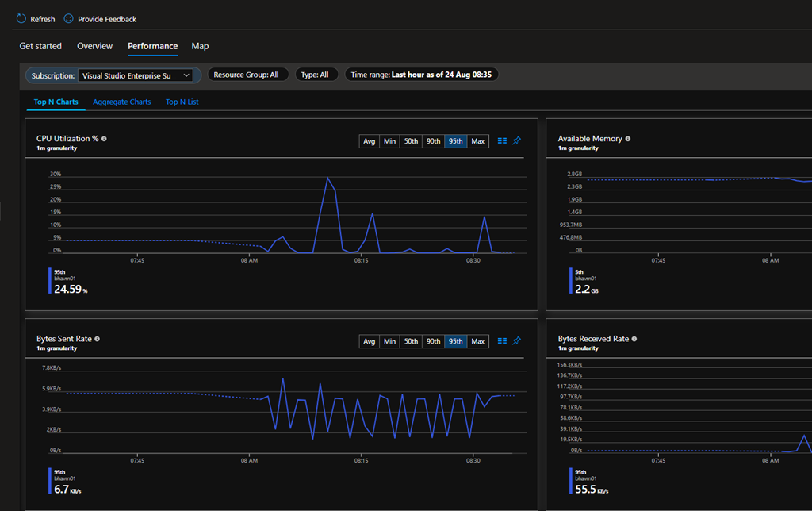Open the Subscription dropdown
812x511 pixels.
pyautogui.click(x=136, y=75)
